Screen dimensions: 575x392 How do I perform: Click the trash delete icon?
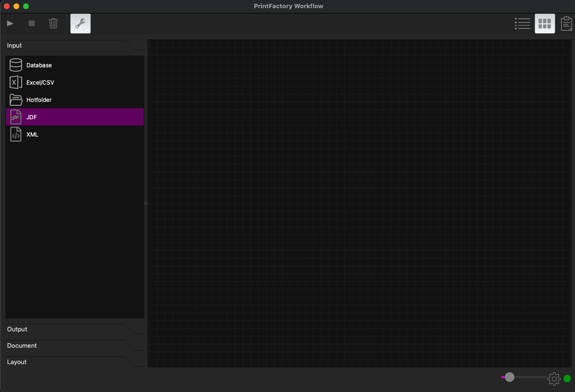53,24
